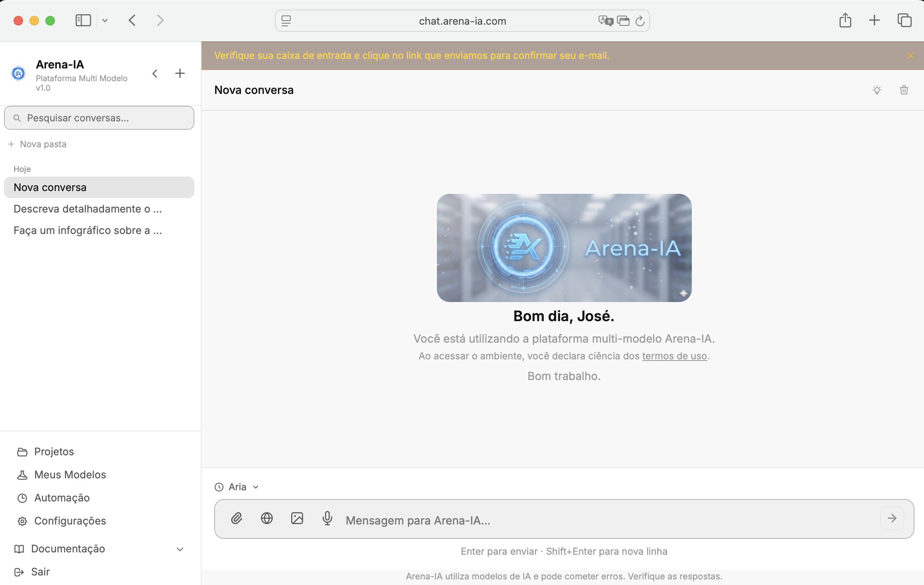This screenshot has width=924, height=585.
Task: Go back in Safari history
Action: [133, 20]
